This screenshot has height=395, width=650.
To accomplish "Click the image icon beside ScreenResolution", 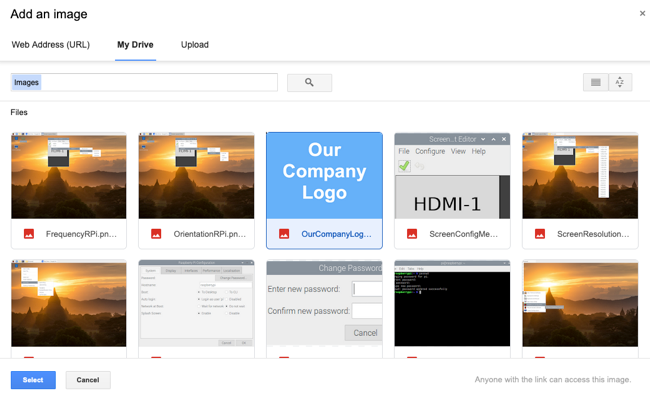I will (540, 234).
